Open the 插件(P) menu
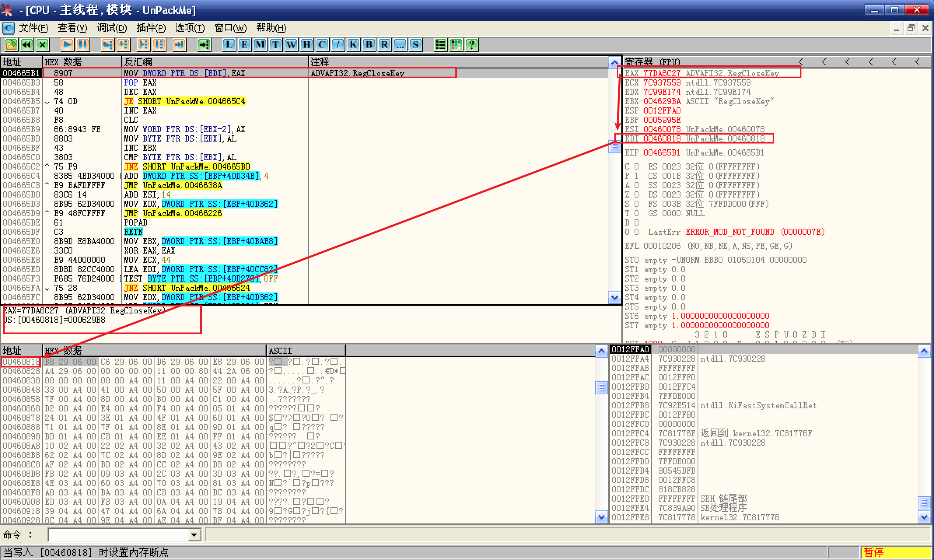 click(x=151, y=28)
